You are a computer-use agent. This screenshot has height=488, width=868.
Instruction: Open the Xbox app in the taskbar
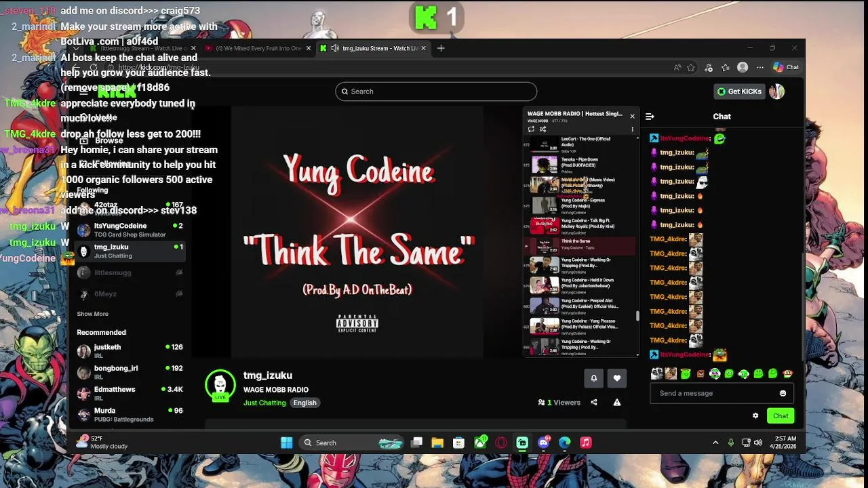point(480,443)
